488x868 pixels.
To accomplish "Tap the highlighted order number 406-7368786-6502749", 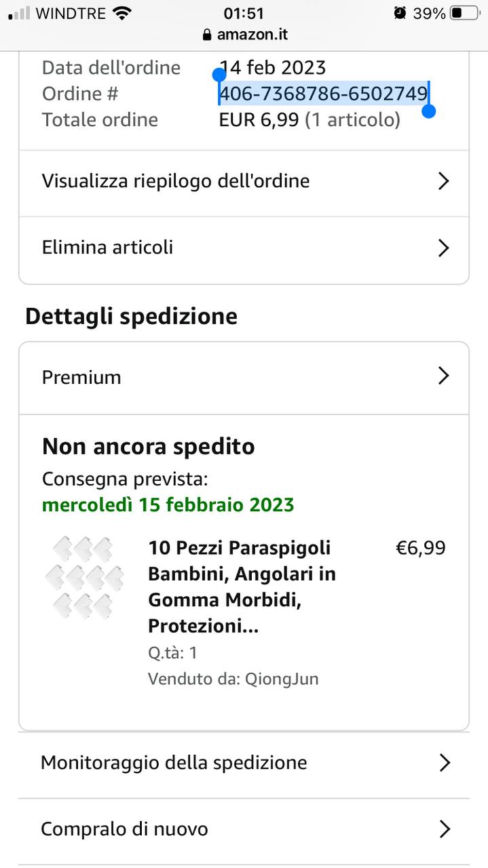I will (323, 94).
